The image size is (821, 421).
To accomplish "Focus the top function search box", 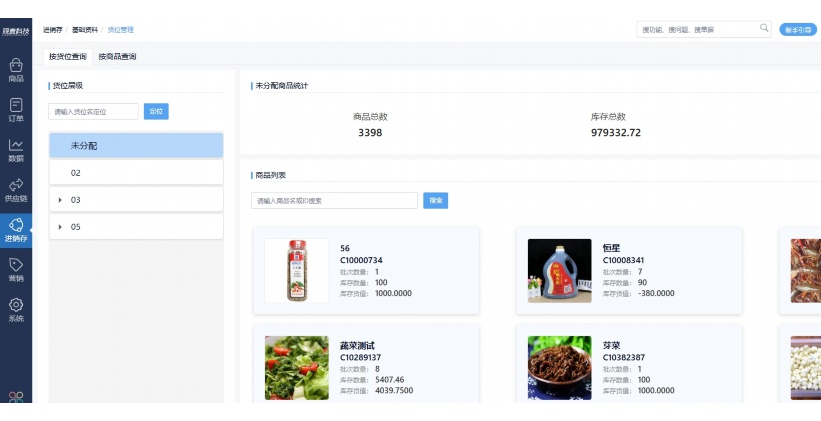I will pyautogui.click(x=704, y=29).
